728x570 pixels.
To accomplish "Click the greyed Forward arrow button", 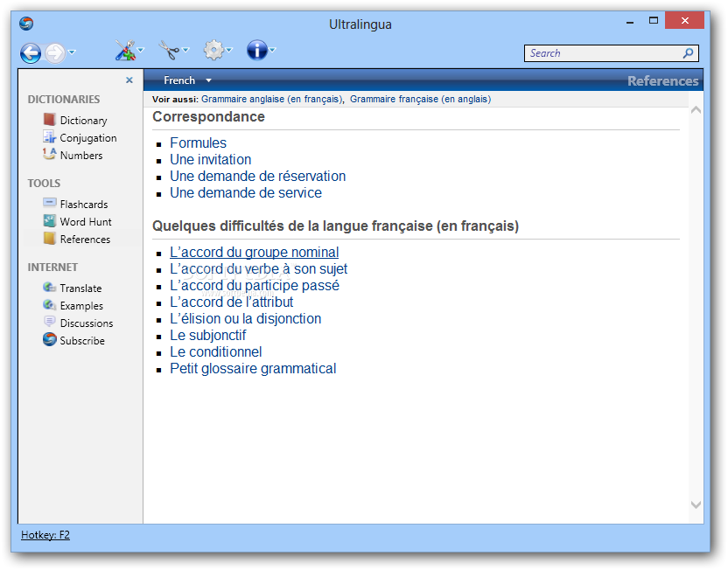I will pos(55,52).
